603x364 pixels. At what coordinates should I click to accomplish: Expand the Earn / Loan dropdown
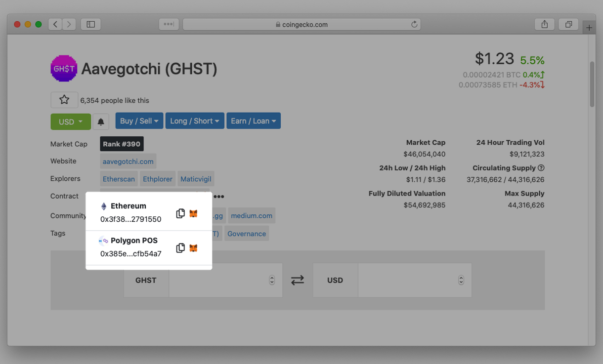click(254, 121)
